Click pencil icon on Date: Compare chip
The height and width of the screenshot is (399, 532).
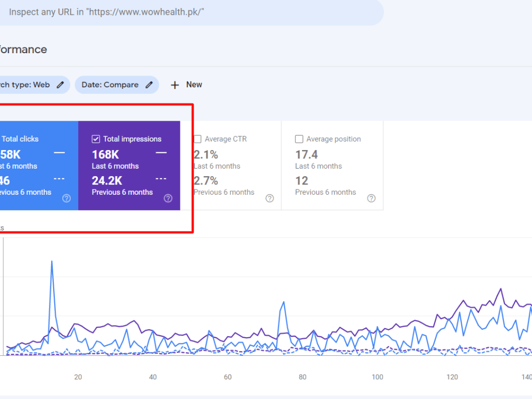pos(149,85)
